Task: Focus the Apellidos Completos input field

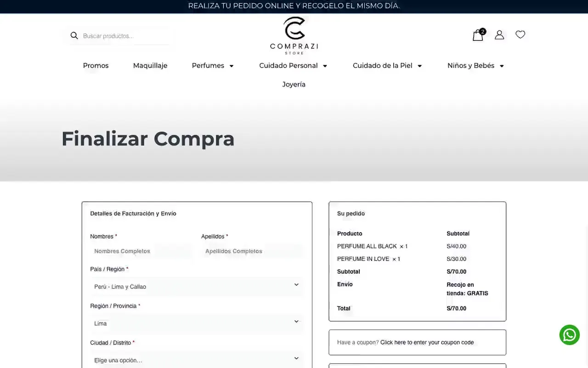Action: (x=252, y=251)
